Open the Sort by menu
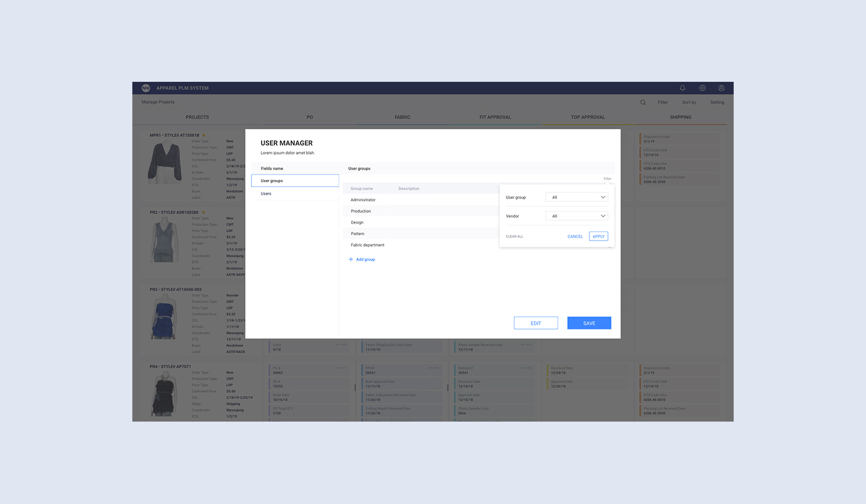The width and height of the screenshot is (866, 504). 689,102
